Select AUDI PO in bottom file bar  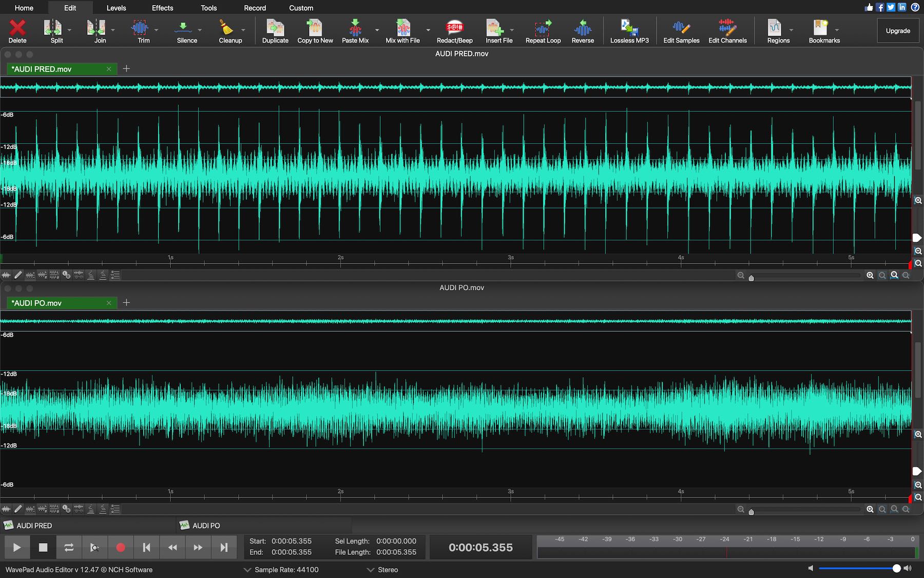(264, 526)
